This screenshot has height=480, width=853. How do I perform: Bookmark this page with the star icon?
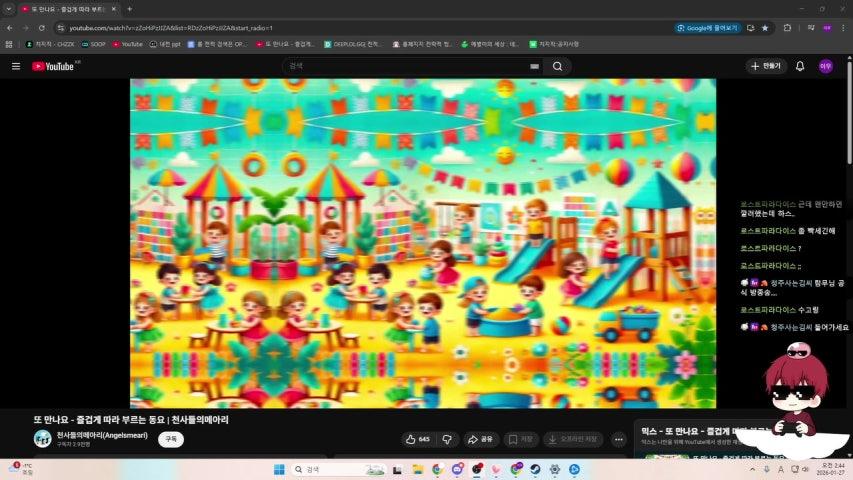tap(765, 28)
